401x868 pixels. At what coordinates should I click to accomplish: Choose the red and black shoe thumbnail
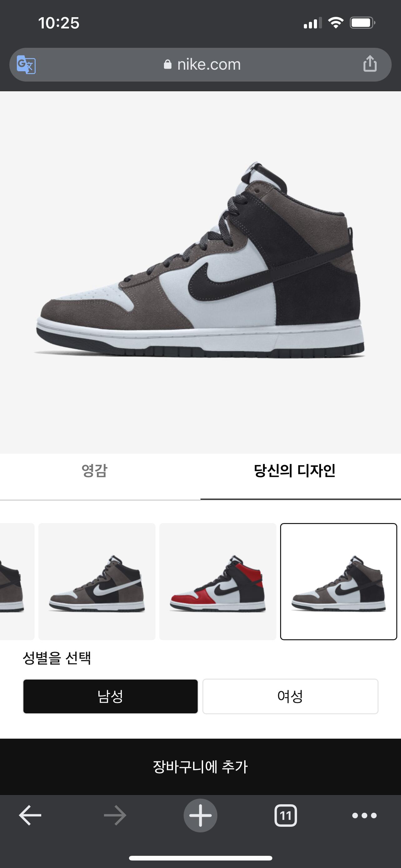click(x=217, y=581)
